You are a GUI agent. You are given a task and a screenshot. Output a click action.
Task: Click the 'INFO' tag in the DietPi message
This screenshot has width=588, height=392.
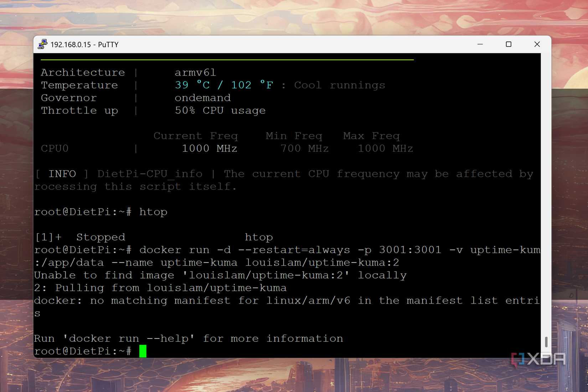62,174
